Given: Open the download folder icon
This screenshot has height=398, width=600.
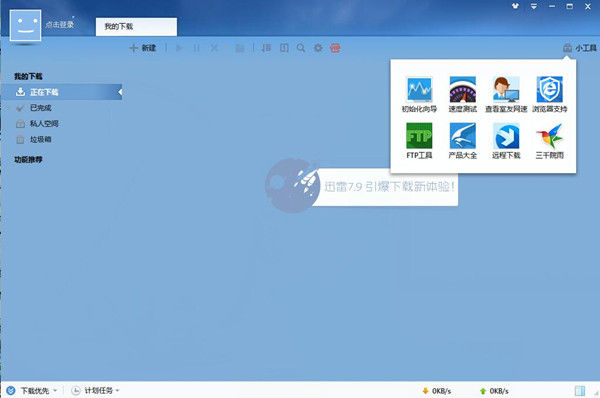Looking at the screenshot, I should tap(240, 48).
